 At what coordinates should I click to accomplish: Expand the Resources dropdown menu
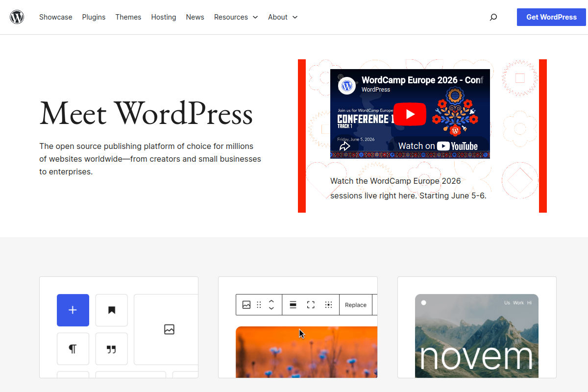tap(236, 17)
